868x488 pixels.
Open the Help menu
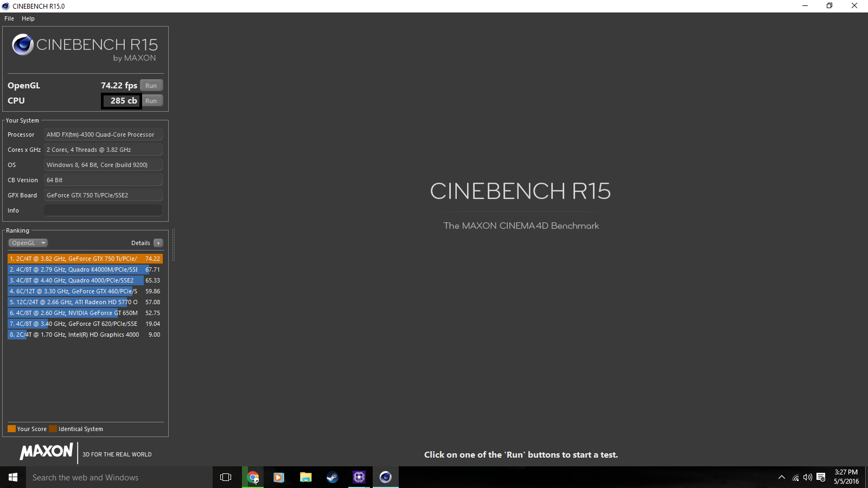tap(28, 18)
